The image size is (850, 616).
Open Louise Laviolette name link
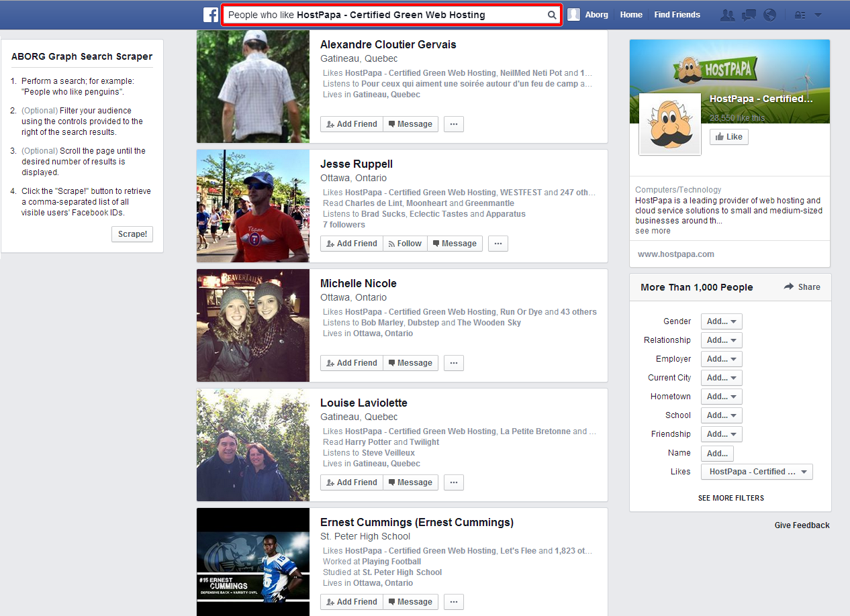click(364, 403)
